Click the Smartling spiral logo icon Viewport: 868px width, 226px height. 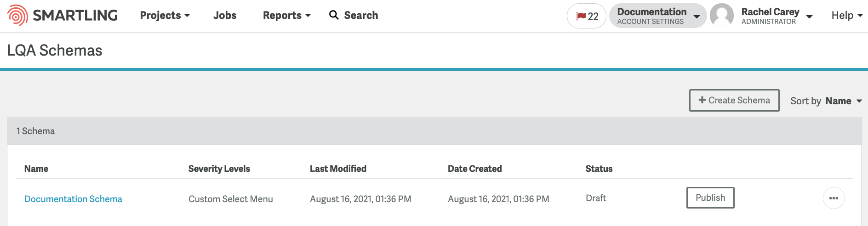click(x=17, y=15)
